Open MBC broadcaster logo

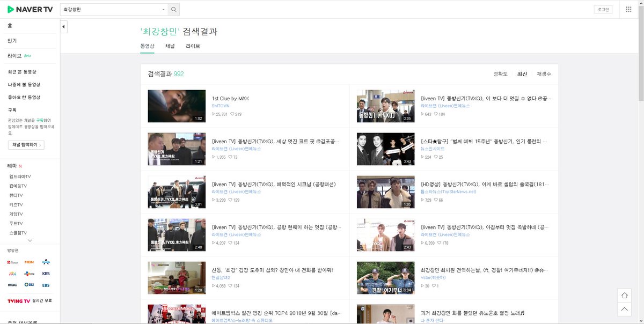[13, 285]
